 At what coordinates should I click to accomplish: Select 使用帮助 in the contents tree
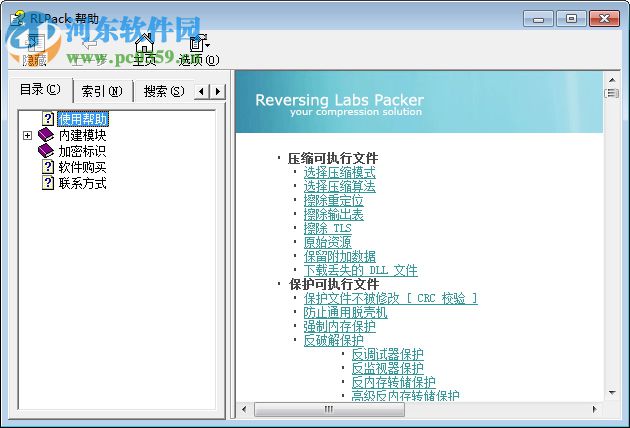pos(83,119)
